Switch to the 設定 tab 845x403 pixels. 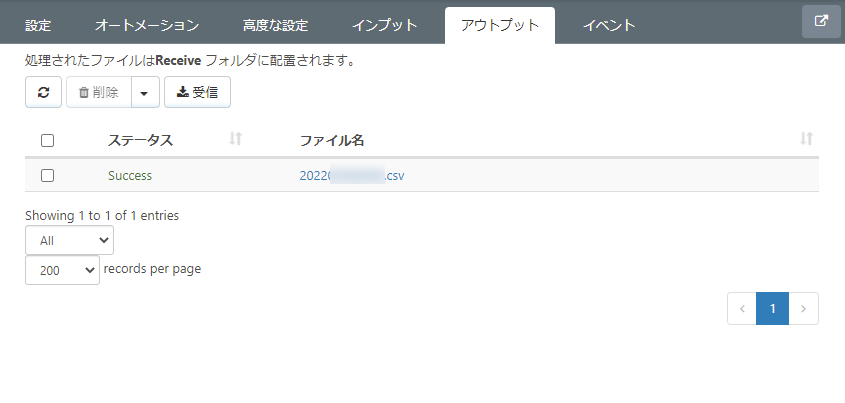(38, 25)
